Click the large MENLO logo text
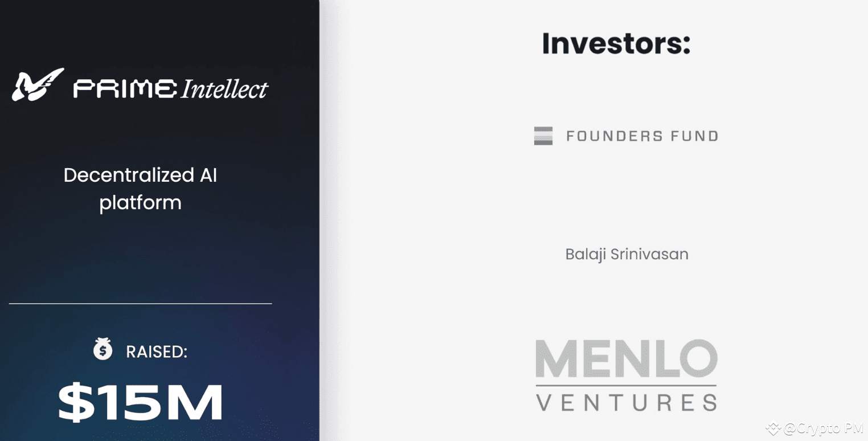 626,359
